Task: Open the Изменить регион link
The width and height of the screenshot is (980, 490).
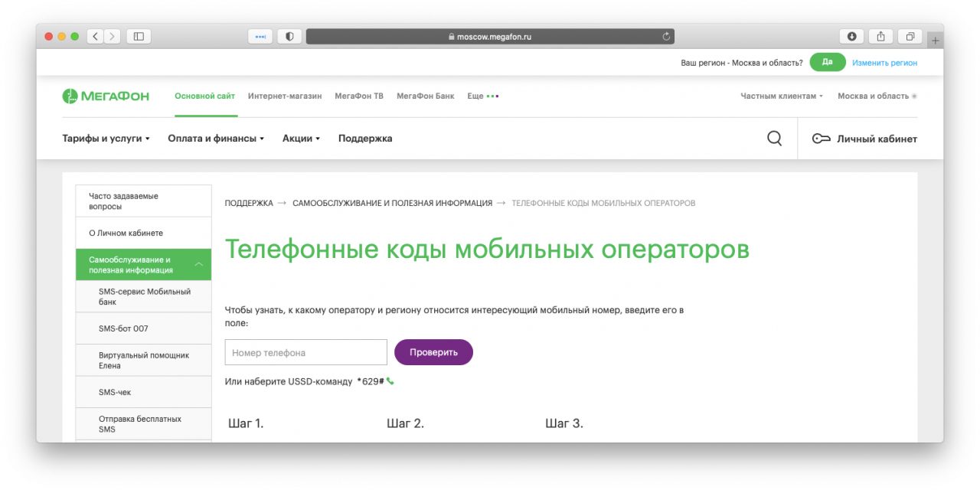Action: (x=885, y=62)
